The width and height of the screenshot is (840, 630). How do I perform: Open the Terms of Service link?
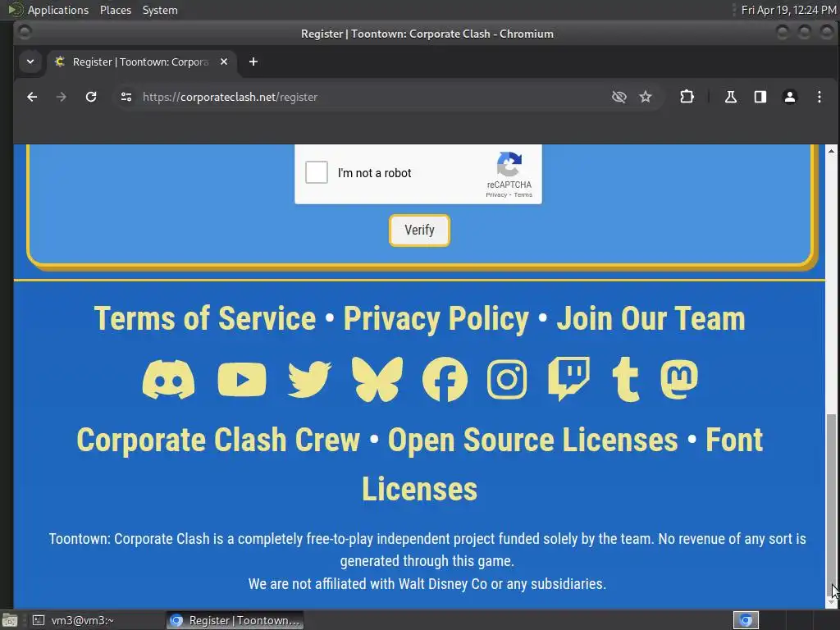coord(205,319)
